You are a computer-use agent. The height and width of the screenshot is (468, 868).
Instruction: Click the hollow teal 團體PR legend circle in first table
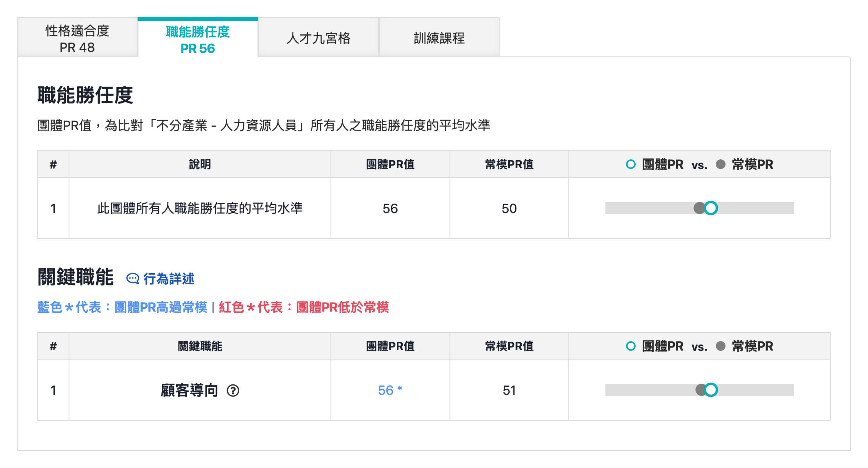pyautogui.click(x=631, y=164)
